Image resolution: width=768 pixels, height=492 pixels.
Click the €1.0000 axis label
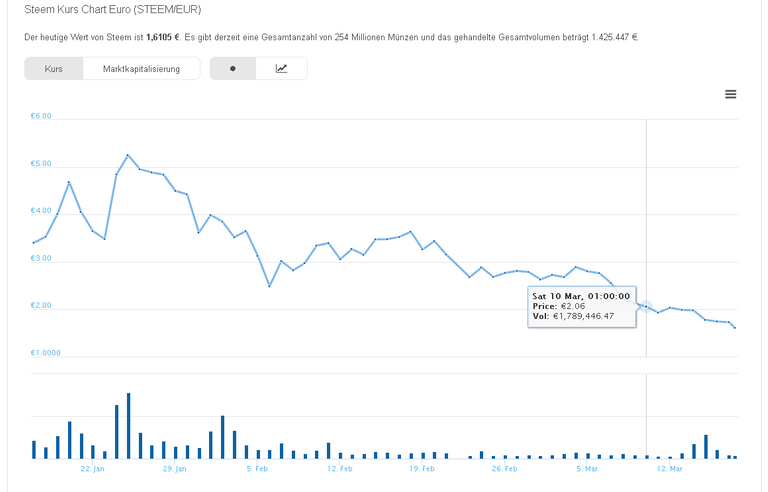pyautogui.click(x=45, y=353)
